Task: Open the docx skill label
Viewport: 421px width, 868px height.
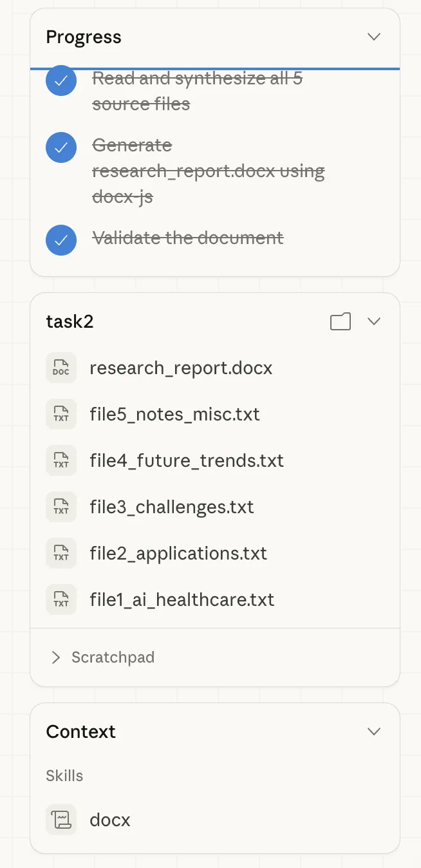Action: (x=110, y=820)
